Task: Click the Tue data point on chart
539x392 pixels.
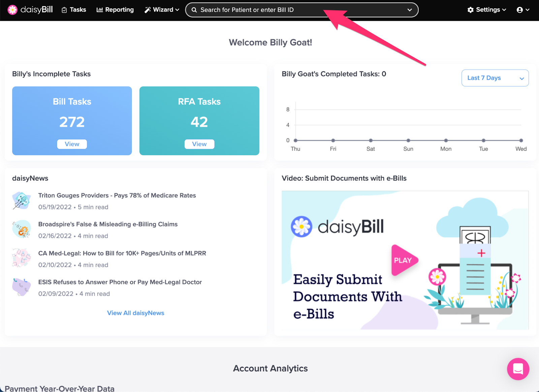Action: click(x=483, y=140)
